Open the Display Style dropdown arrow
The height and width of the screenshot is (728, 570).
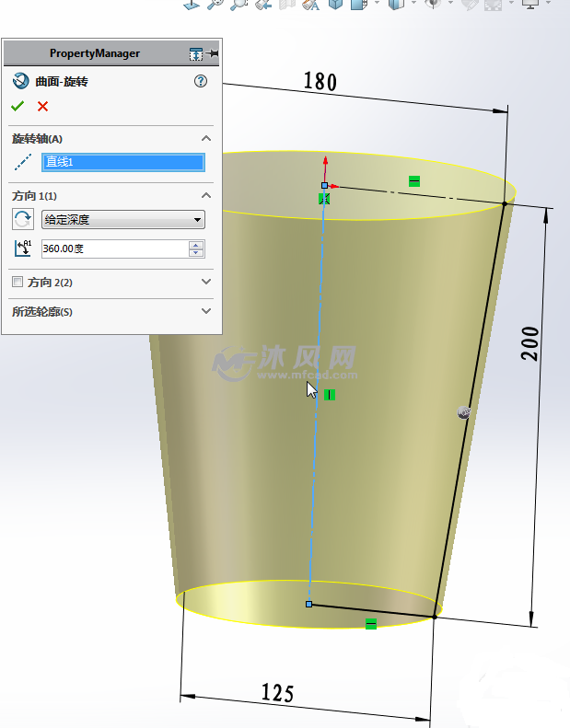[x=413, y=4]
